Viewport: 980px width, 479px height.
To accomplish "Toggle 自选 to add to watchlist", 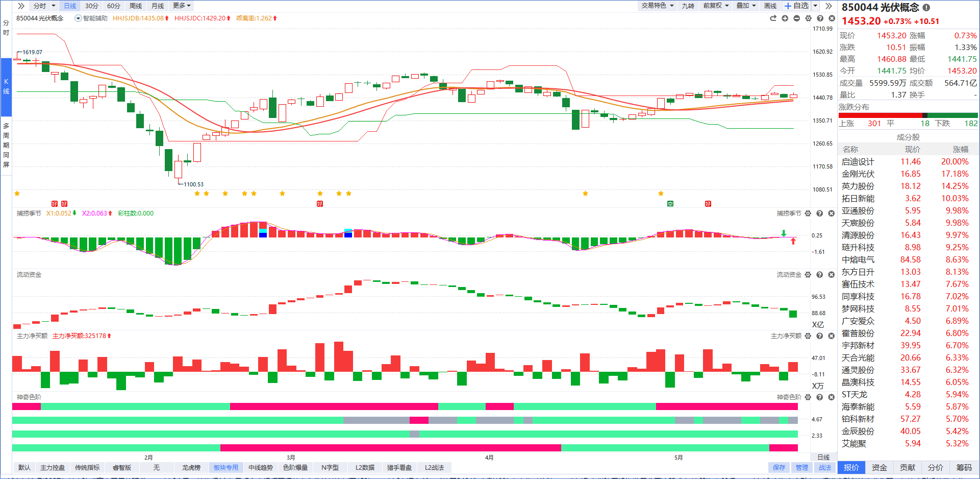I will tap(796, 6).
